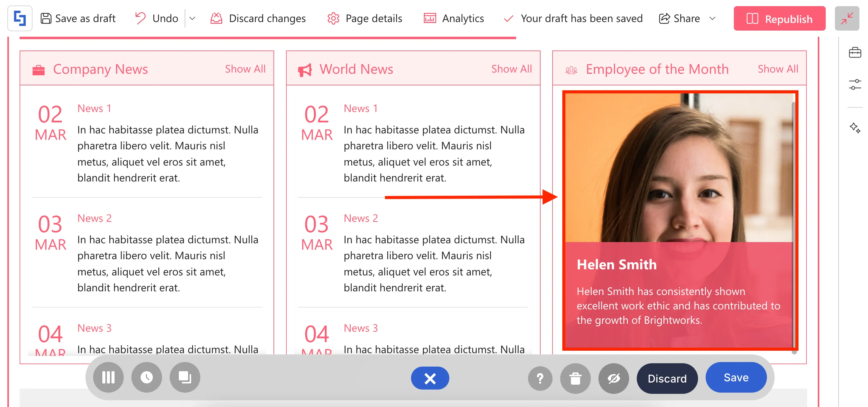Viewport: 868px width, 407px height.
Task: Open the Undo history dropdown arrow
Action: pos(192,19)
